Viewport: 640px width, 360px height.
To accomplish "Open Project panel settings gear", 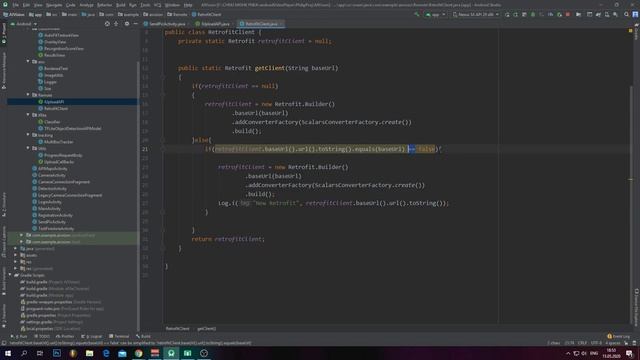I will (127, 24).
